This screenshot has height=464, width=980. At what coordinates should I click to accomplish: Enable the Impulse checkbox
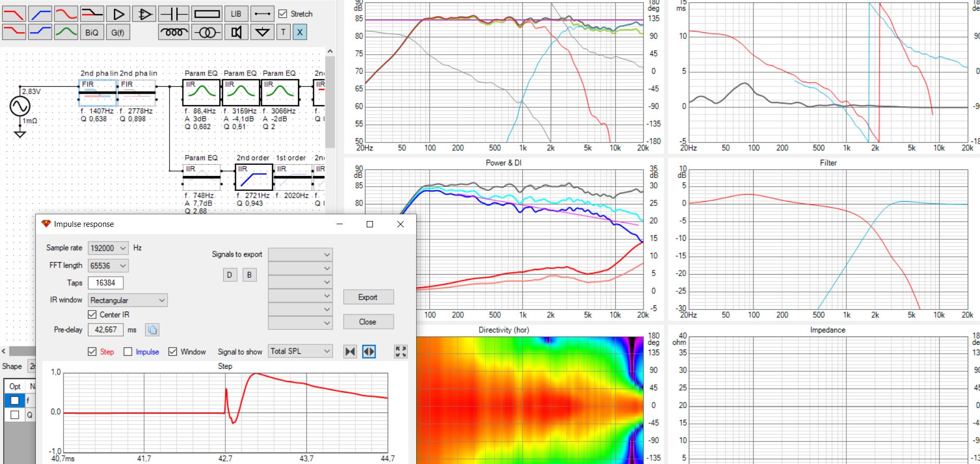click(128, 352)
